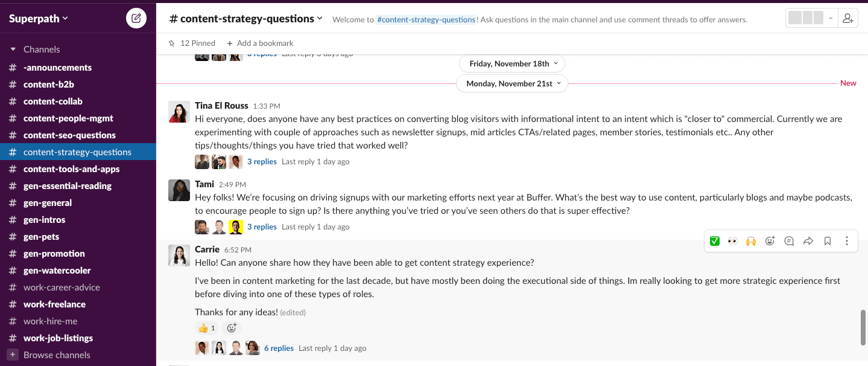Click the reply in thread icon
This screenshot has height=366, width=868.
789,241
